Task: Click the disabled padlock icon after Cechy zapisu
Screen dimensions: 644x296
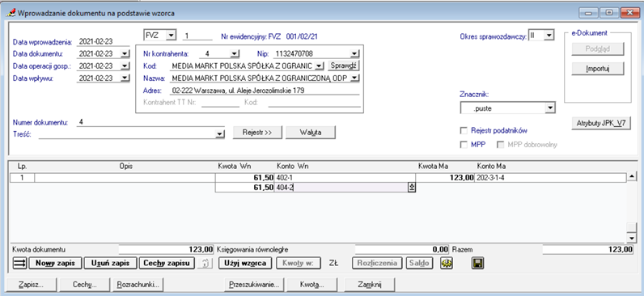Action: click(x=205, y=263)
